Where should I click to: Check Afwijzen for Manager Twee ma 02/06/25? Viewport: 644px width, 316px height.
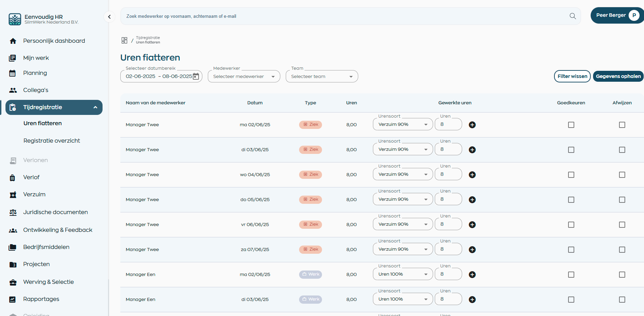tap(622, 125)
